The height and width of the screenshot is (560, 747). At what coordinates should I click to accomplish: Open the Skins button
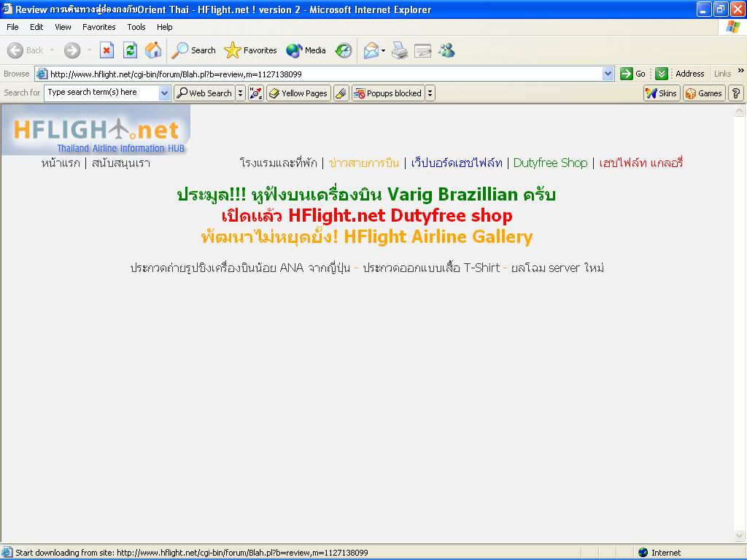(662, 93)
